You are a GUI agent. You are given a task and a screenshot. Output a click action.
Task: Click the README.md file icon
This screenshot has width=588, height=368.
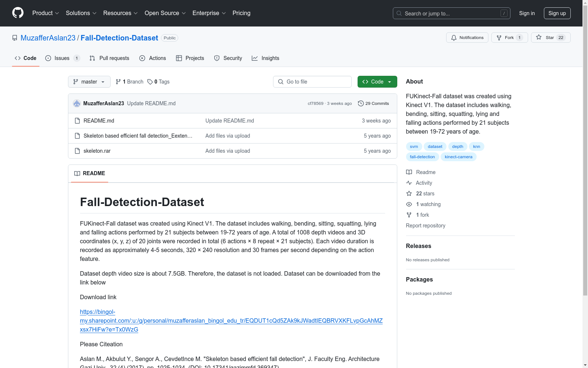coord(77,121)
